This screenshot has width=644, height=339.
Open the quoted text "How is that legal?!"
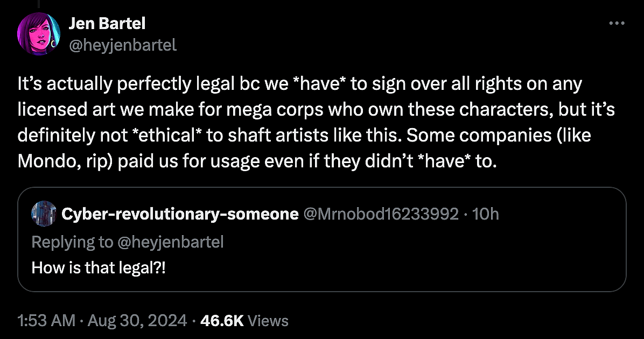point(99,267)
